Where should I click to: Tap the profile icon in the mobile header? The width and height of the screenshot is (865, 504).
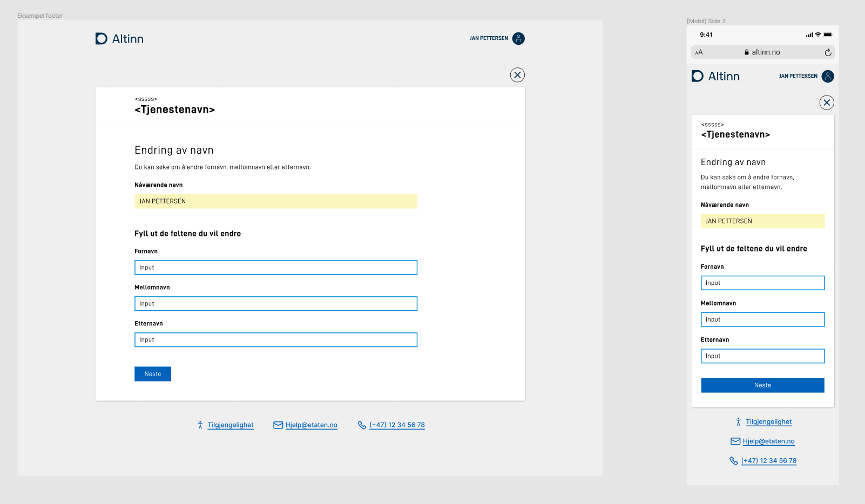click(828, 76)
